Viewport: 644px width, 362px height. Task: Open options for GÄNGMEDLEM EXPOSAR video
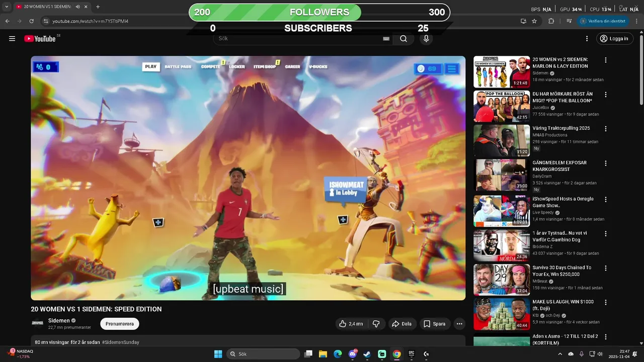(606, 163)
